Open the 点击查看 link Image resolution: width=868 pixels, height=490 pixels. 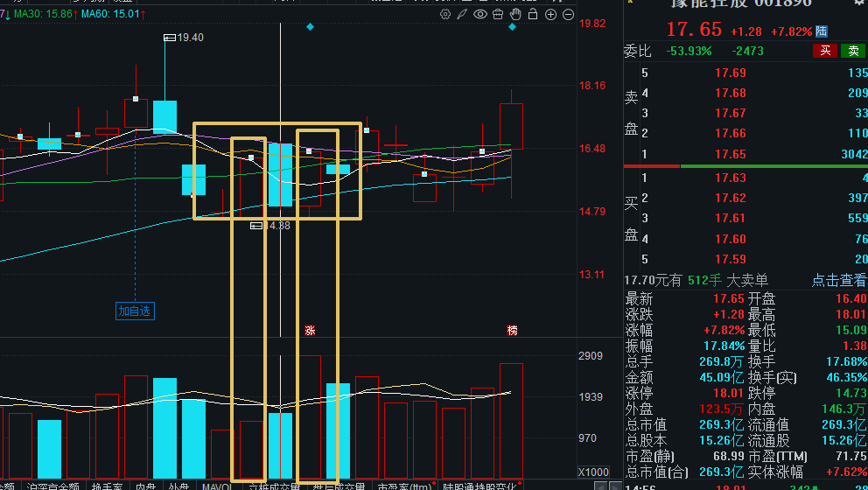[839, 280]
